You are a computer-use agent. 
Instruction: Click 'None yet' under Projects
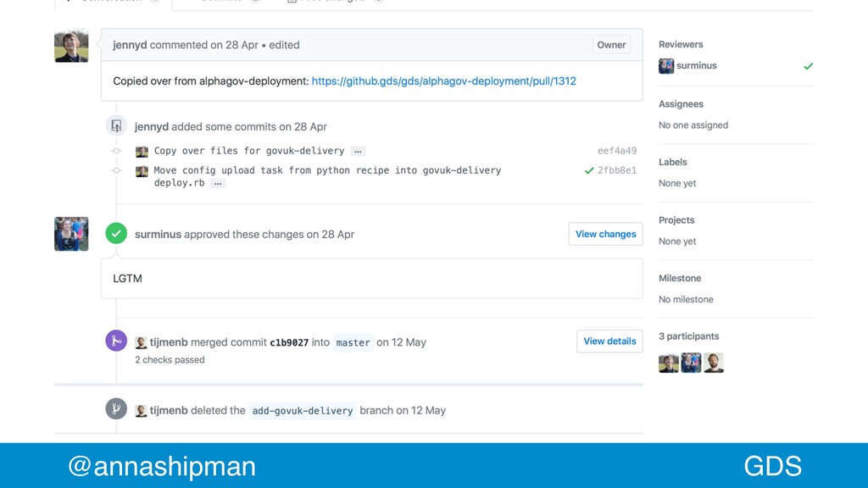[x=677, y=241]
